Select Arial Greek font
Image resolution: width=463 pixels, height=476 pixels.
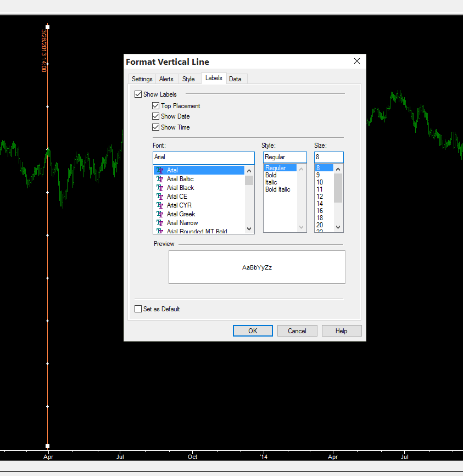199,214
